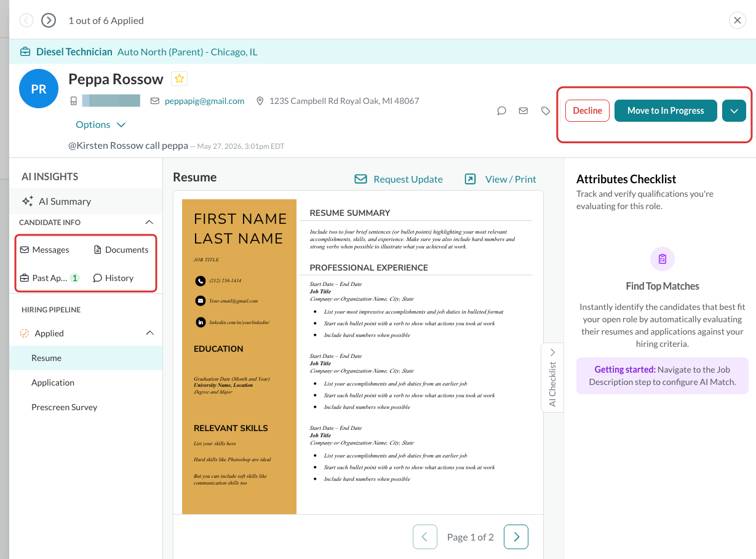Close the candidate panel
Viewport: 756px width, 559px height.
(x=738, y=20)
